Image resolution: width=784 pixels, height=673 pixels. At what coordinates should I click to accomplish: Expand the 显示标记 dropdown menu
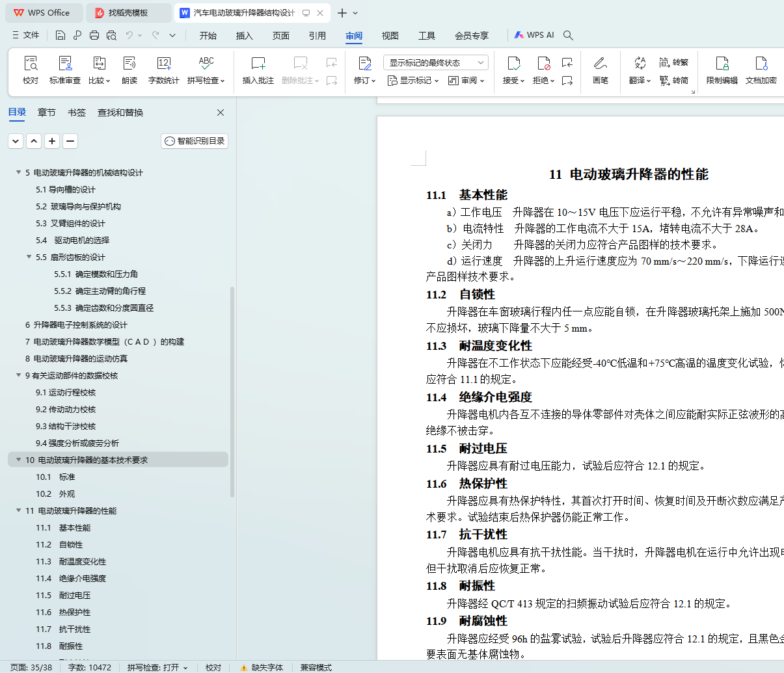413,81
